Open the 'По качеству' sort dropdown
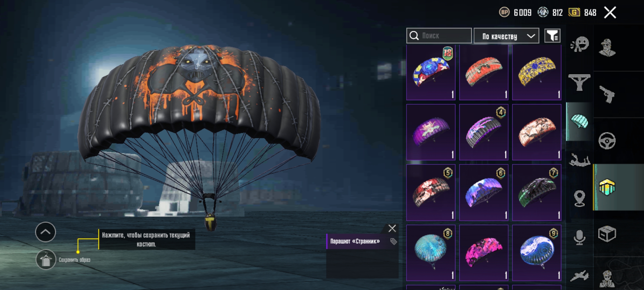This screenshot has width=644, height=290. [x=506, y=36]
